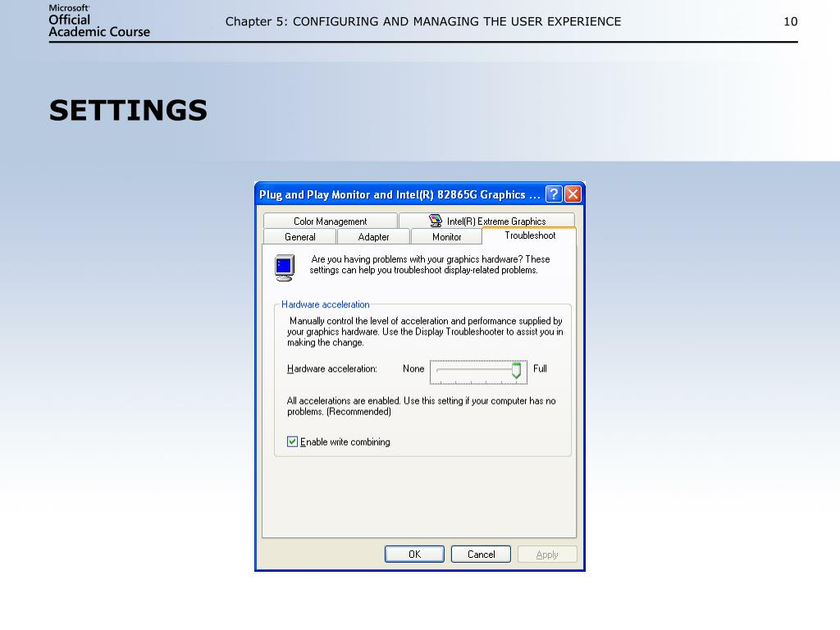The image size is (840, 630).
Task: Click the 'Manually control the level' paragraph
Action: coord(425,331)
